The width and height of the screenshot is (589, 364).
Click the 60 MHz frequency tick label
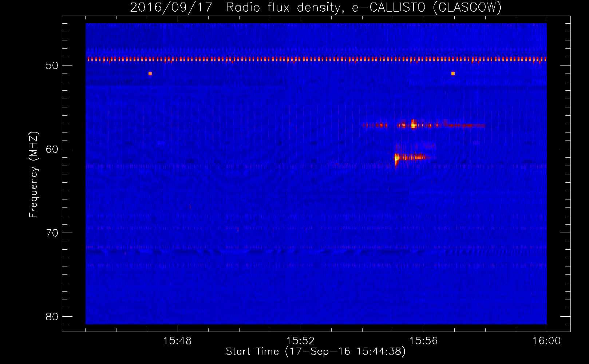pyautogui.click(x=52, y=149)
